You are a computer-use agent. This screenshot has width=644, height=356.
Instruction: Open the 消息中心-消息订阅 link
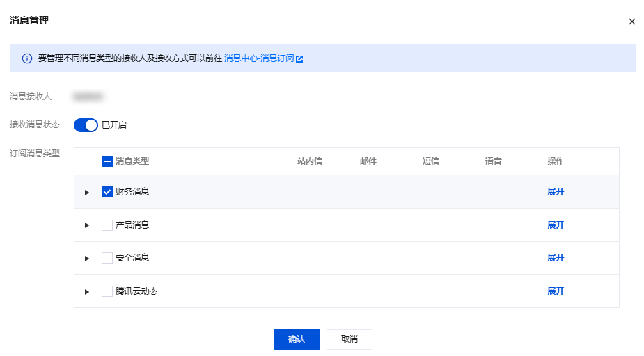click(259, 59)
